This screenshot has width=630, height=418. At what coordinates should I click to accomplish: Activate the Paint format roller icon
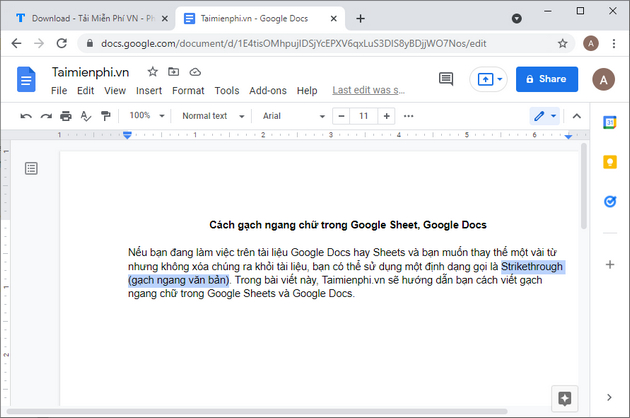coord(106,116)
